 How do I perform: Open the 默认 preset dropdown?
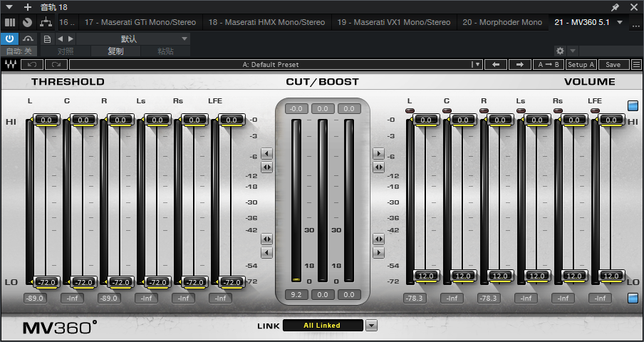(x=133, y=39)
